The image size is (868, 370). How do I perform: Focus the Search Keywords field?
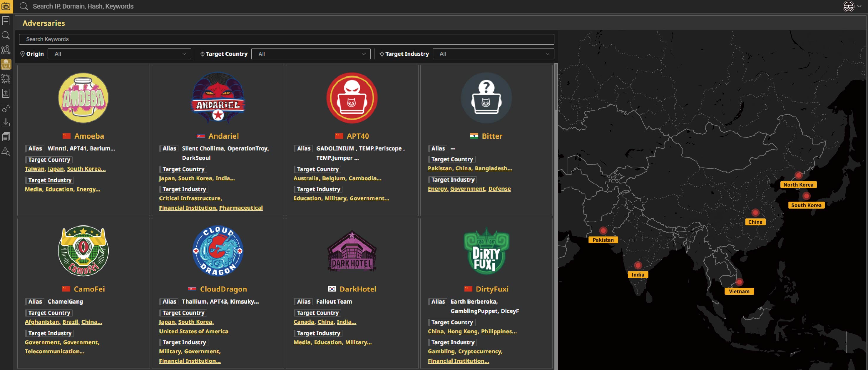pyautogui.click(x=286, y=39)
